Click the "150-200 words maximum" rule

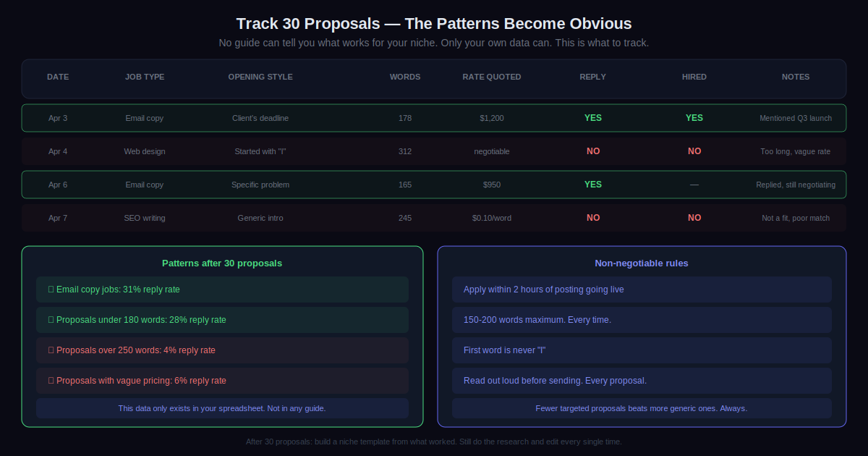point(537,320)
